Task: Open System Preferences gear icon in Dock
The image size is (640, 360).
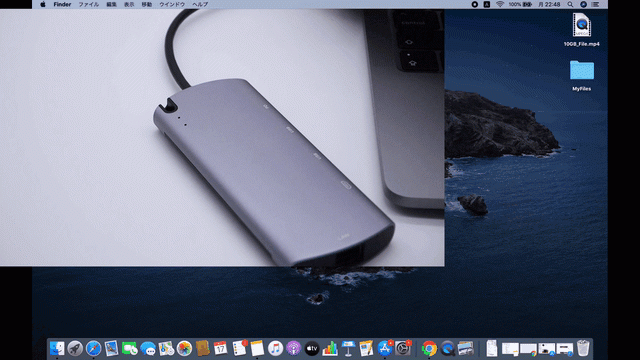Action: tap(403, 349)
